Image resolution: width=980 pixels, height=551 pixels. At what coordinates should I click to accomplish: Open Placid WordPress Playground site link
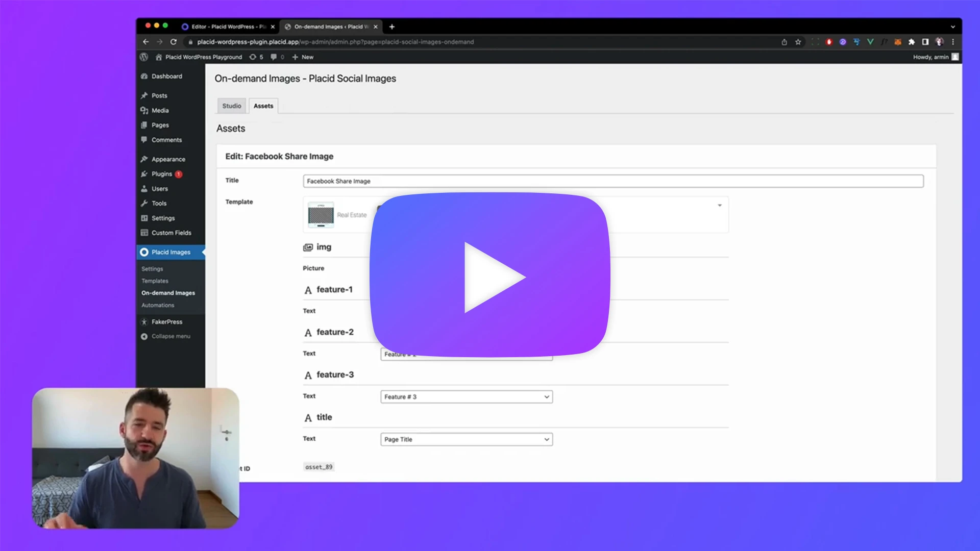[199, 57]
